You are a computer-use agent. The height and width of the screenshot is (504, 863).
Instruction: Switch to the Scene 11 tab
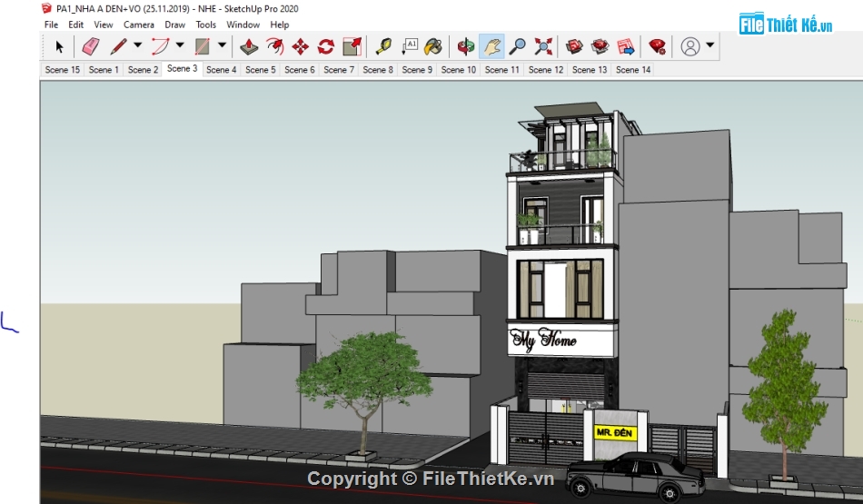pos(501,70)
